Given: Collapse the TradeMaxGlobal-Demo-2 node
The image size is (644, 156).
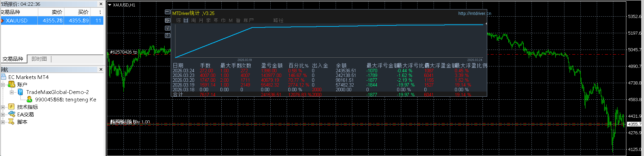Looking at the screenshot, I should click(12, 92).
